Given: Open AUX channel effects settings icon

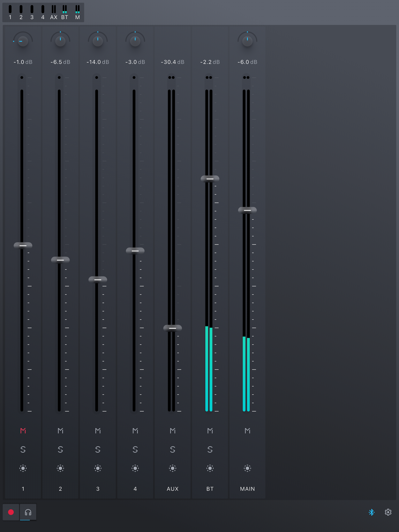Looking at the screenshot, I should [x=173, y=468].
